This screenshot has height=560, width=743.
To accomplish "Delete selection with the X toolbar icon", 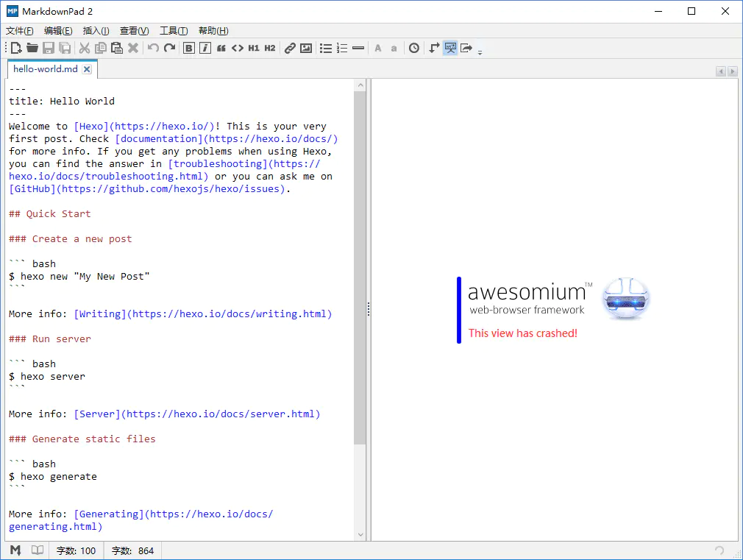I will [133, 48].
